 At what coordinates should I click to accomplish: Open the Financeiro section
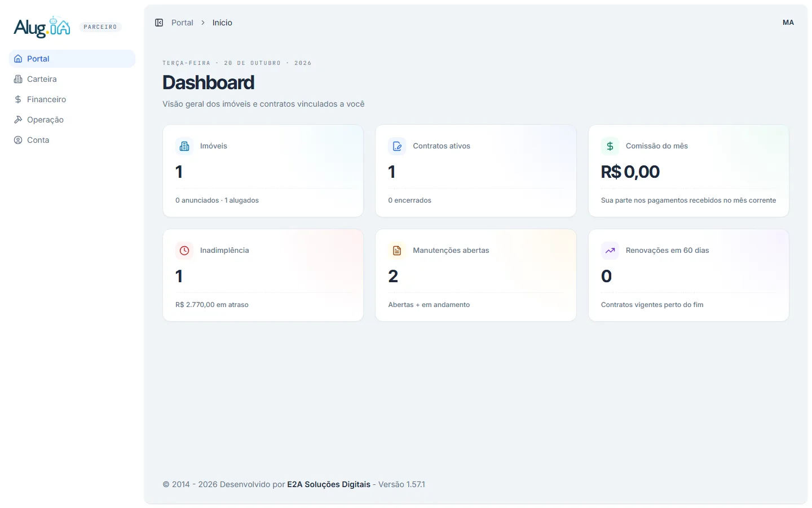[72, 99]
